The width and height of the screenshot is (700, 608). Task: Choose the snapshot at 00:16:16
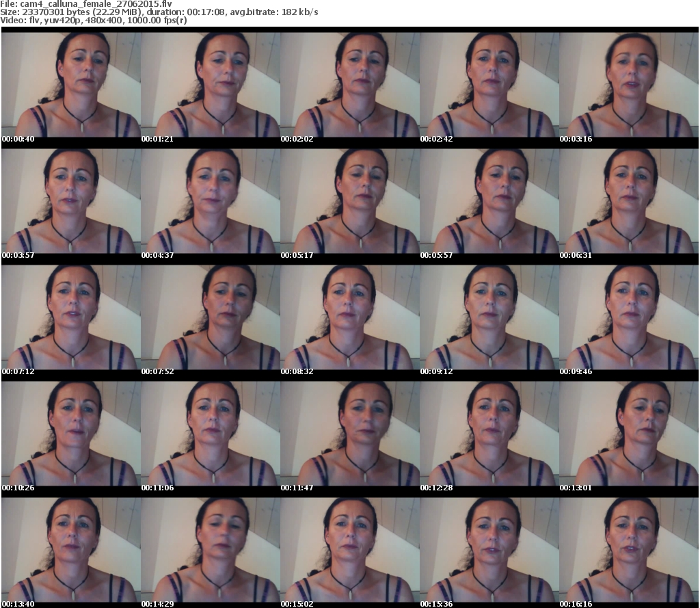[x=629, y=549]
